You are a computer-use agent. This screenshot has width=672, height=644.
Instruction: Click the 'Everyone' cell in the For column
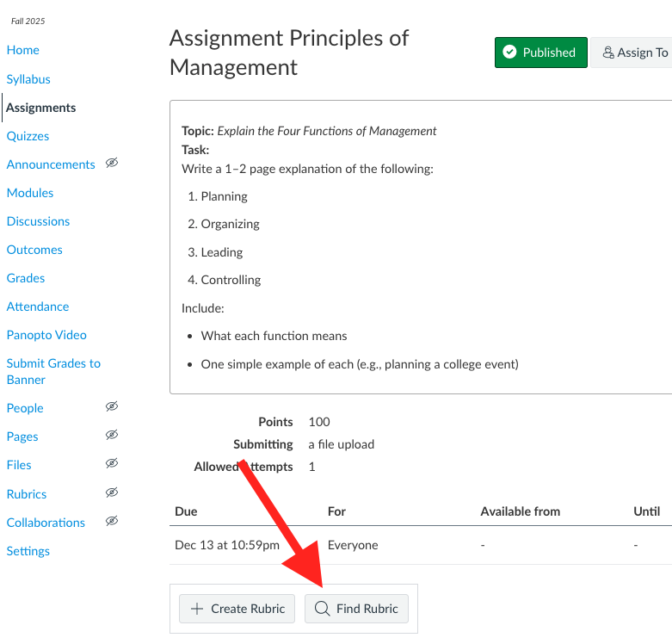[x=353, y=545]
